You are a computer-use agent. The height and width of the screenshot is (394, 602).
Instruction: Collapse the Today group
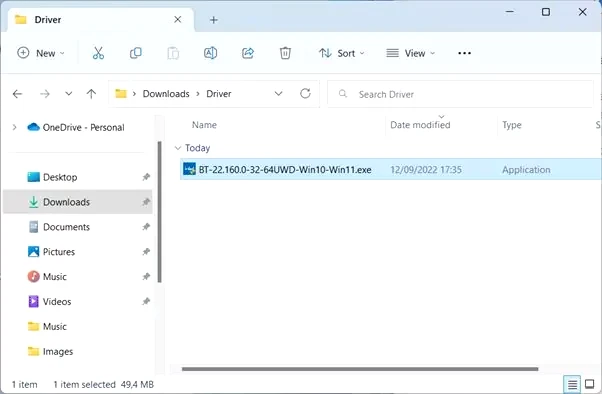pyautogui.click(x=178, y=148)
